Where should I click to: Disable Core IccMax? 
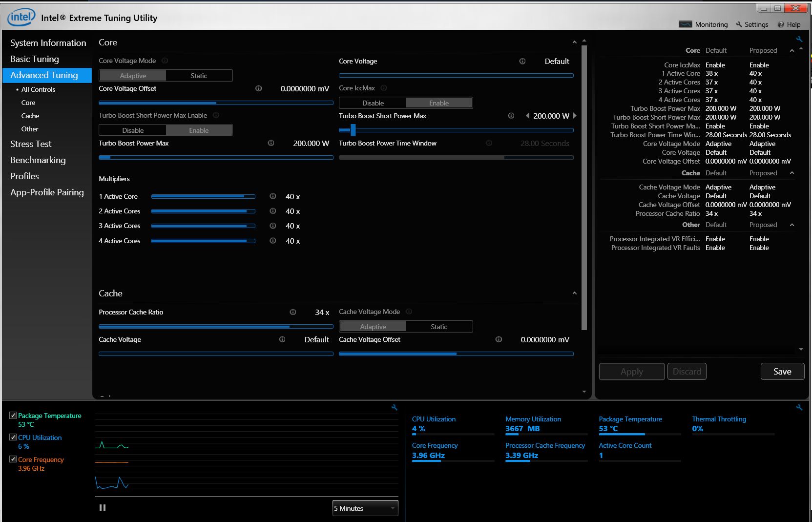click(373, 103)
